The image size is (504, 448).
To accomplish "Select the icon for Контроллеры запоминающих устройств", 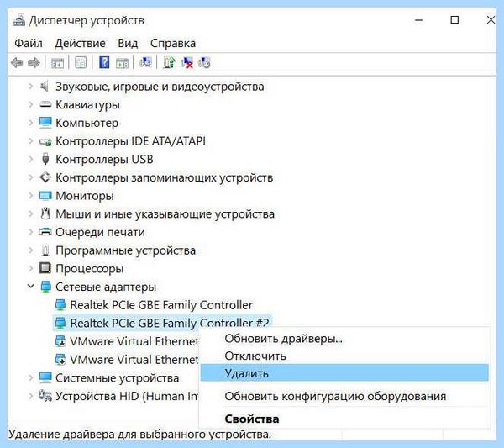I will click(45, 177).
